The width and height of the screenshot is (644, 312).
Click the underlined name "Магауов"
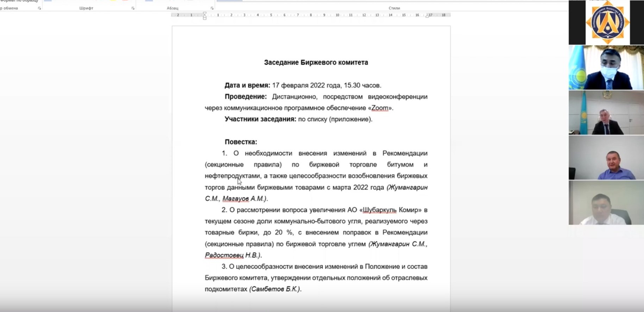tap(235, 198)
